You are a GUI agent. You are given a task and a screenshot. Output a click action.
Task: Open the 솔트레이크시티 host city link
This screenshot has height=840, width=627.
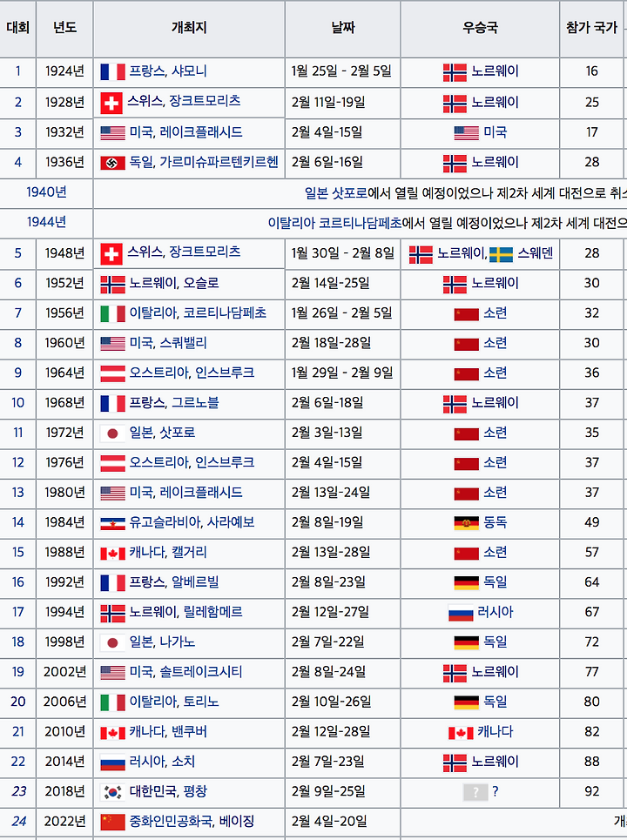(x=201, y=672)
